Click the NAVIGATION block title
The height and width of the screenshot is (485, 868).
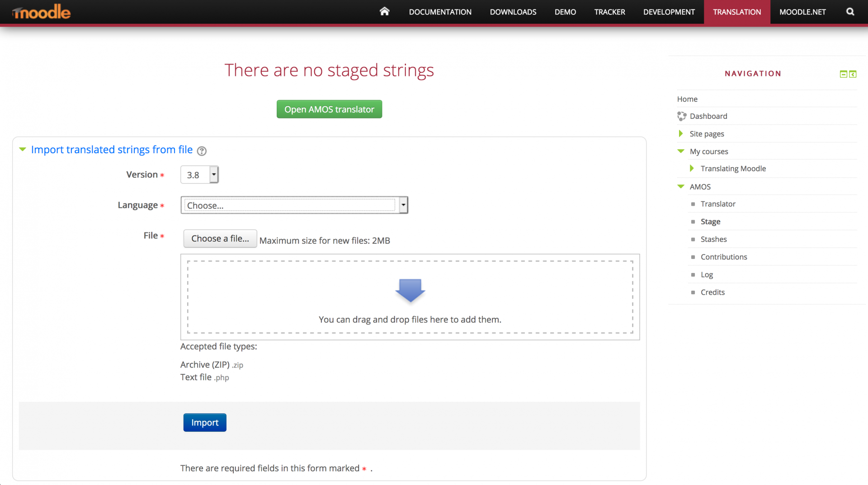pos(753,74)
